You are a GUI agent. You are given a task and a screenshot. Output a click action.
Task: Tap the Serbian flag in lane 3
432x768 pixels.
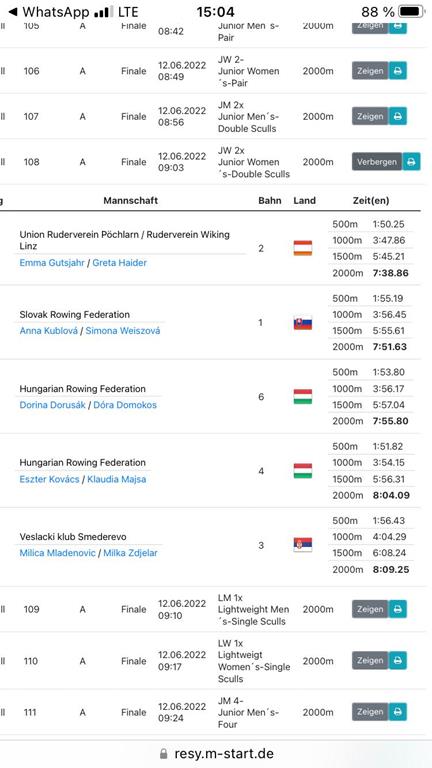pos(303,545)
